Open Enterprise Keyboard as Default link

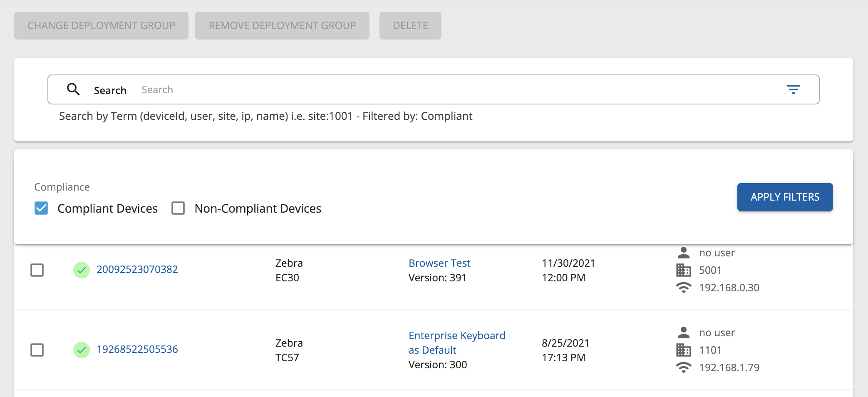[457, 342]
